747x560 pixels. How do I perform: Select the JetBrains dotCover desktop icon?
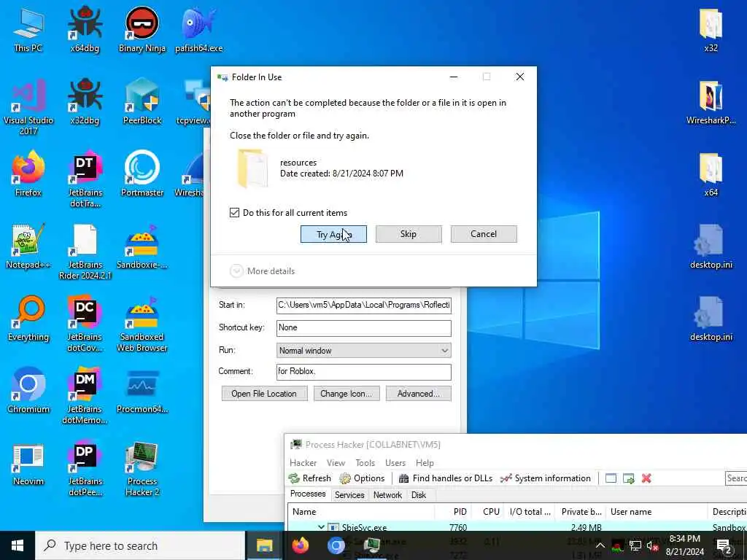(x=85, y=324)
